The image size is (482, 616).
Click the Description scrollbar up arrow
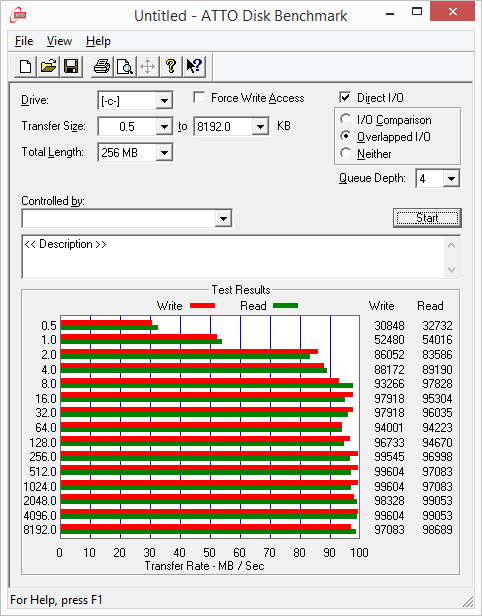coord(451,246)
